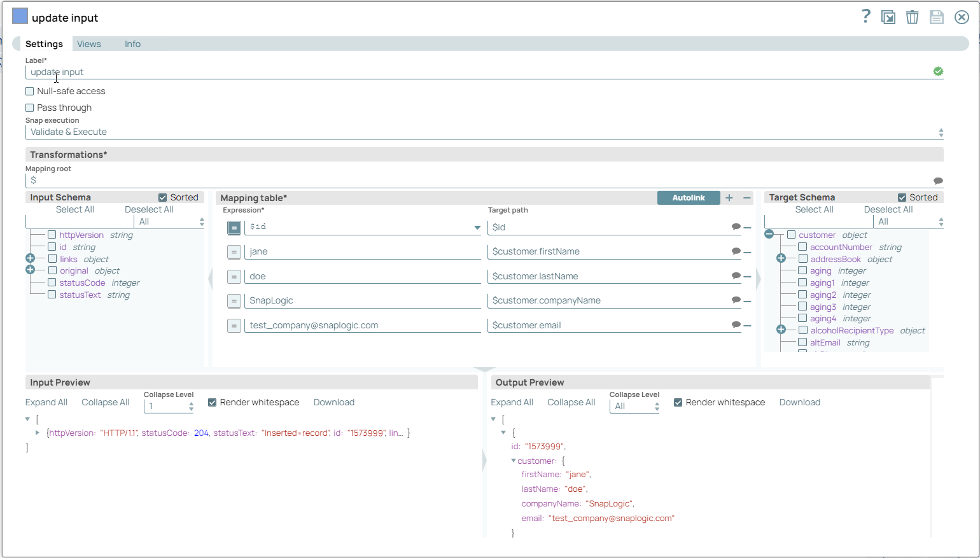The image size is (980, 558).
Task: Switch to the Info tab
Action: pyautogui.click(x=132, y=44)
